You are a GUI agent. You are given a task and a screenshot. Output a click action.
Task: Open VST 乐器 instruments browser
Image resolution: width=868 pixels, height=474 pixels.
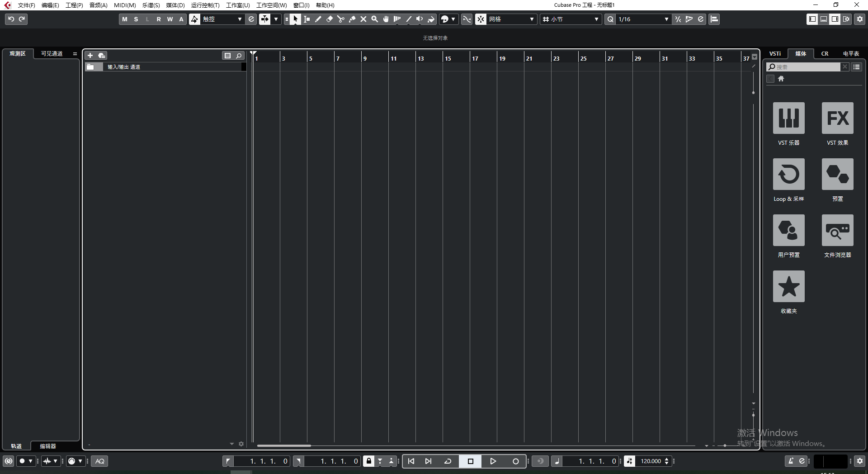(x=789, y=118)
